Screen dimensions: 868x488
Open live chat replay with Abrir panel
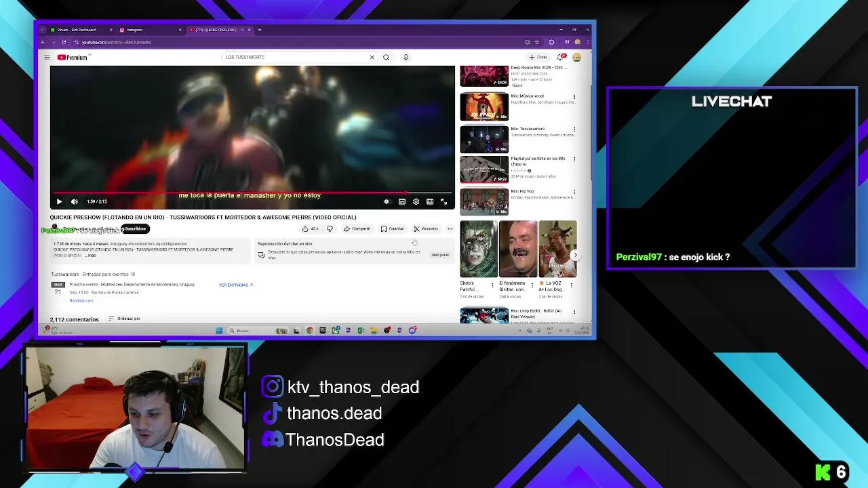click(x=440, y=255)
